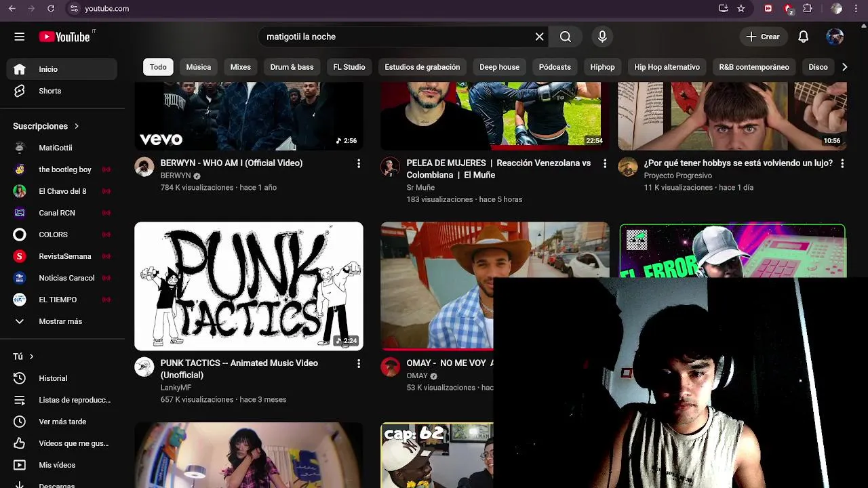
Task: Click the YouTube logo
Action: 64,37
